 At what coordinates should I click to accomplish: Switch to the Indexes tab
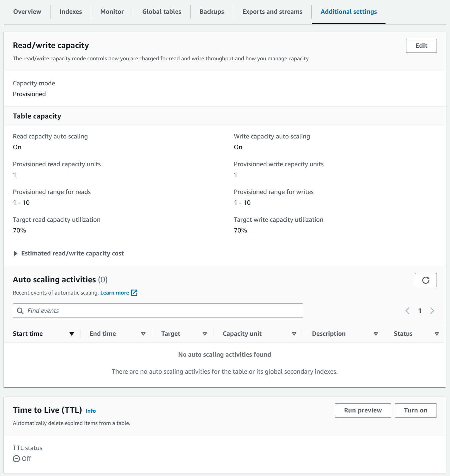pos(71,12)
